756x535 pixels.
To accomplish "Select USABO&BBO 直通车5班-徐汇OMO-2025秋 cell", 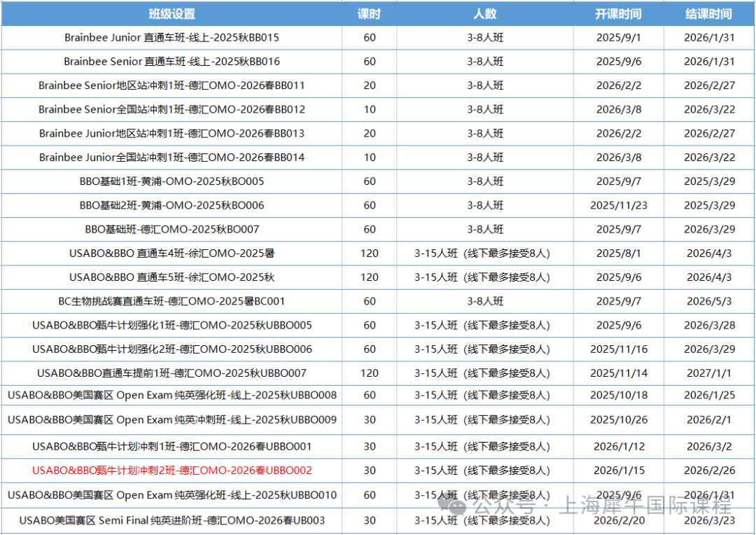I will coord(171,277).
